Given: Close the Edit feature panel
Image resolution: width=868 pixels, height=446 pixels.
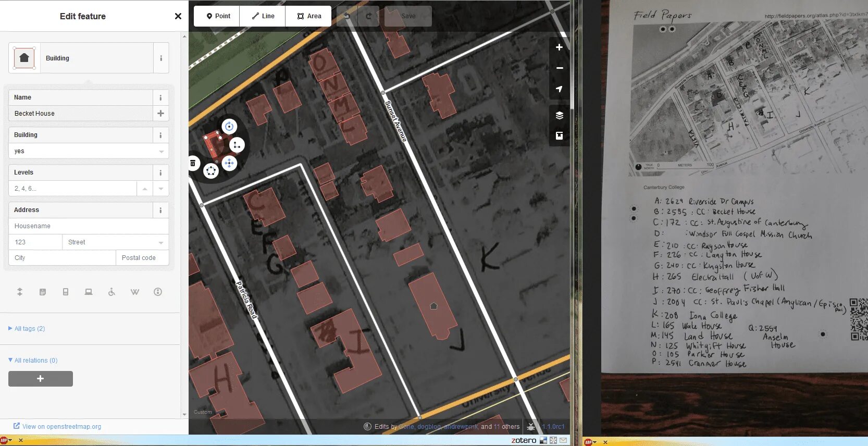Looking at the screenshot, I should pos(178,16).
